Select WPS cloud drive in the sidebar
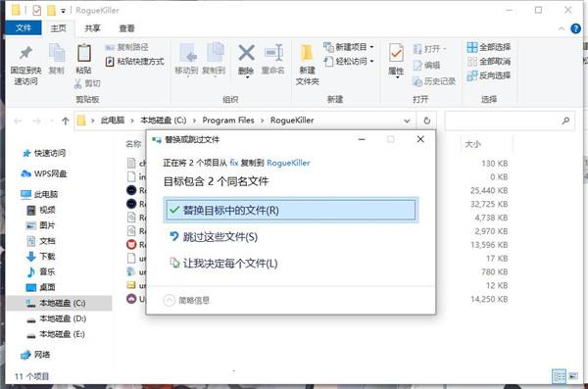 click(x=44, y=173)
